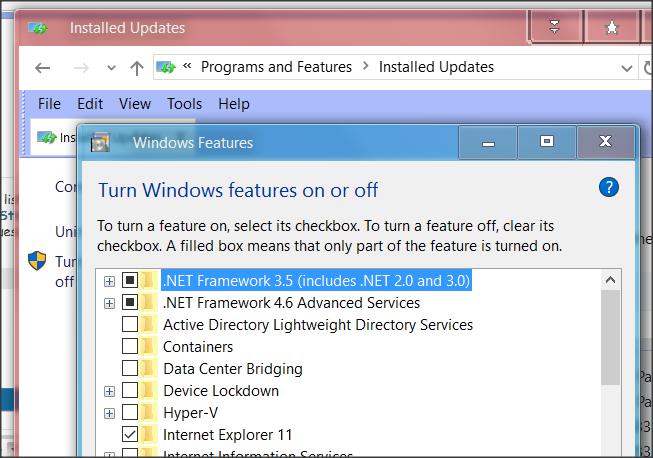
Task: Open the address bar history dropdown arrow
Action: point(626,68)
